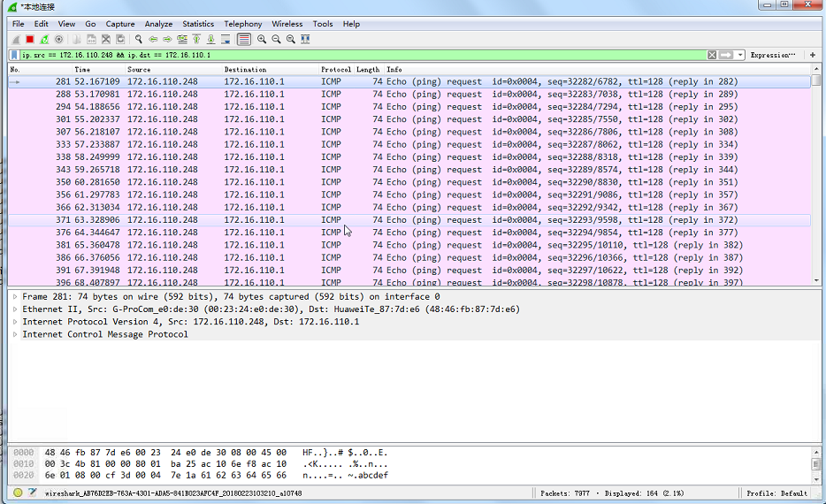Stop the running packet capture
Screen dimensions: 826x504
coord(30,39)
